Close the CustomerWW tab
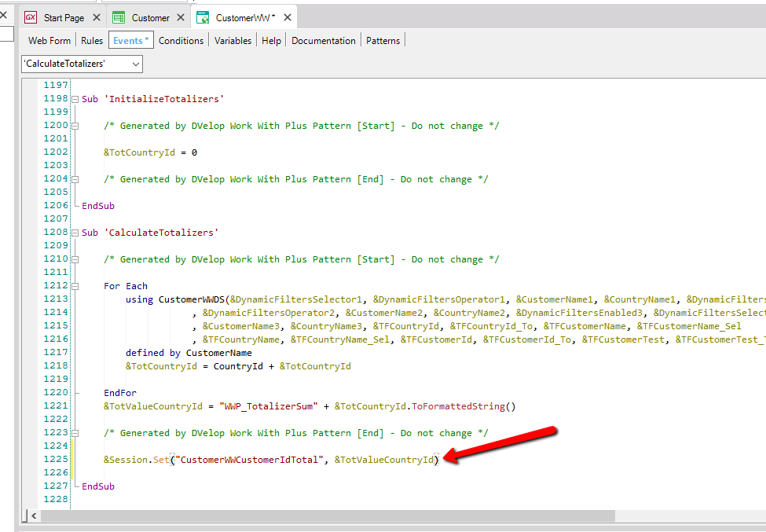Viewport: 766px width, 532px height. click(x=288, y=17)
